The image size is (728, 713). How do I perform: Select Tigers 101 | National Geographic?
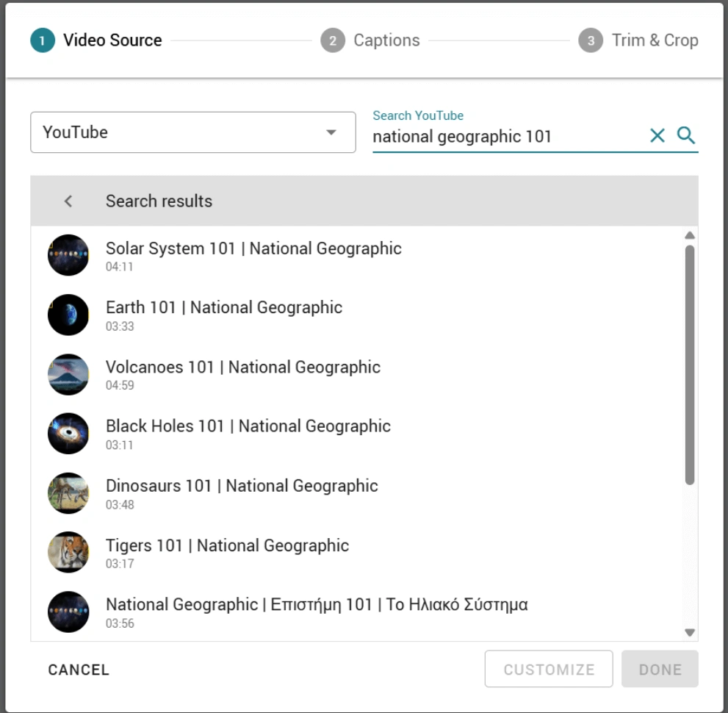click(227, 545)
